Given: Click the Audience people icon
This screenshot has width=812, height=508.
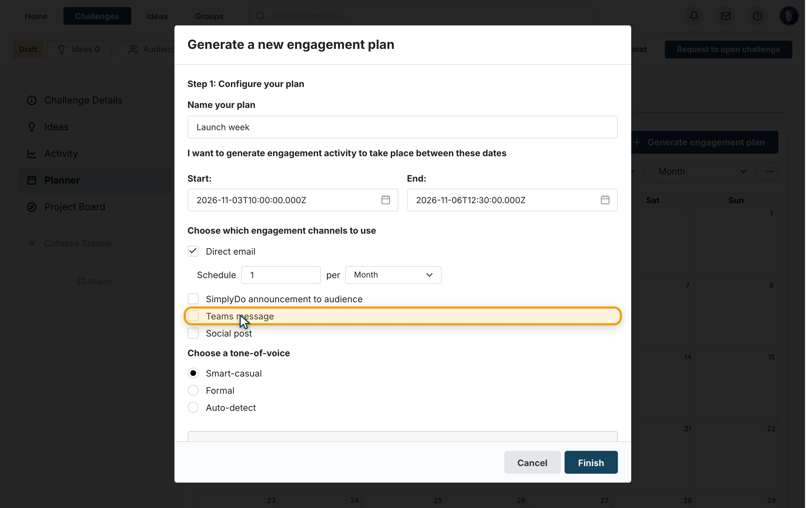Looking at the screenshot, I should click(x=133, y=50).
